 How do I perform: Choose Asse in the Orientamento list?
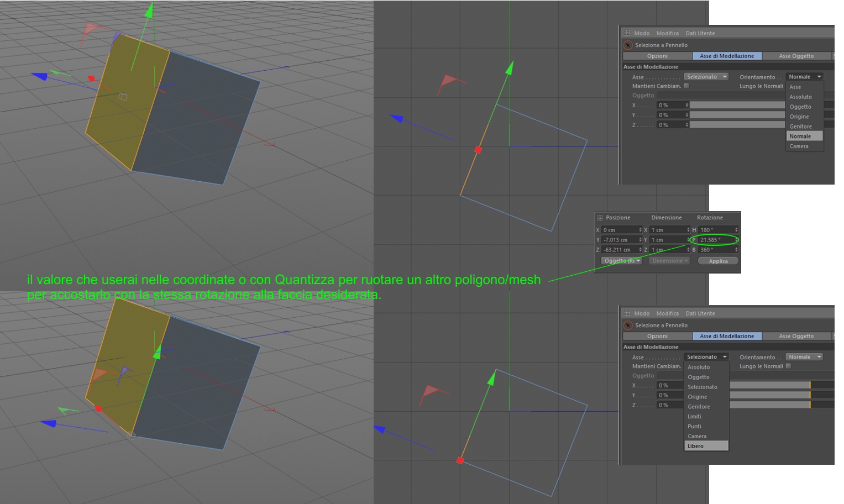805,87
